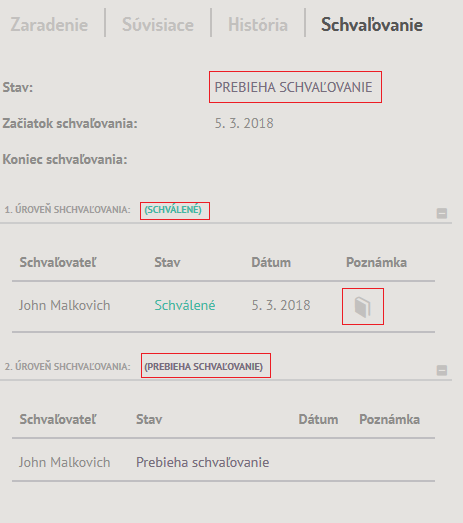Viewport: 463px width, 523px height.
Task: Click the green (SCHVÁLENÉ) level status
Action: coord(173,210)
